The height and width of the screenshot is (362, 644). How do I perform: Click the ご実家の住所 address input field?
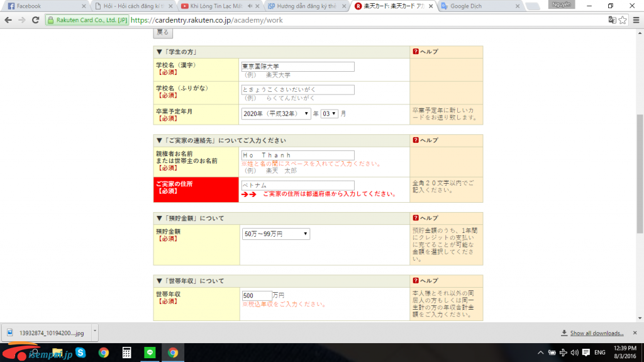click(297, 185)
